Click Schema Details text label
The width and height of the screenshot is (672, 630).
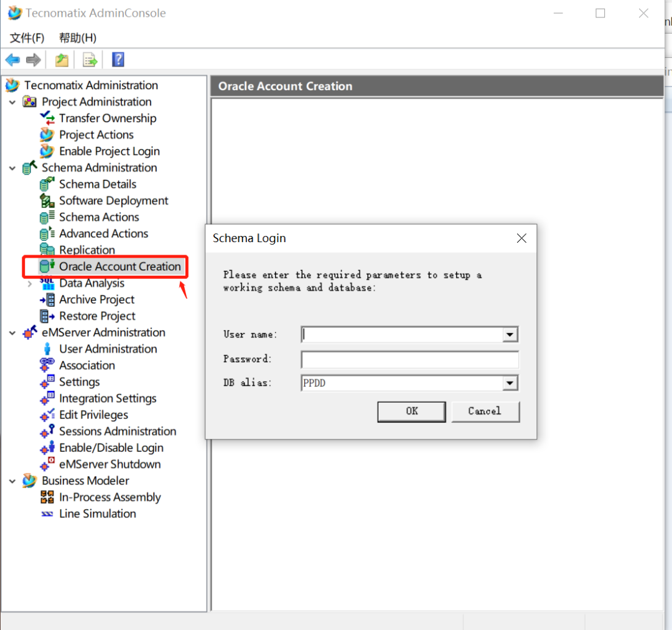coord(98,184)
